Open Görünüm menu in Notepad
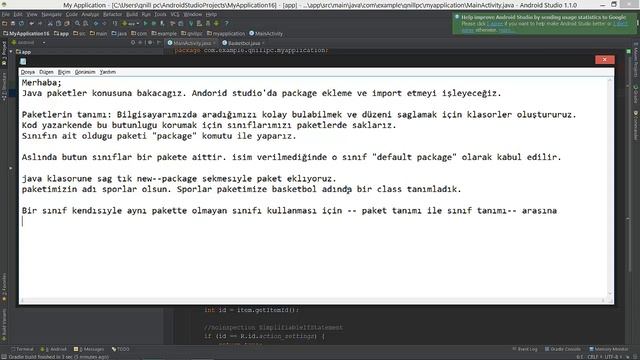Viewport: 640px width, 360px height. click(x=85, y=72)
